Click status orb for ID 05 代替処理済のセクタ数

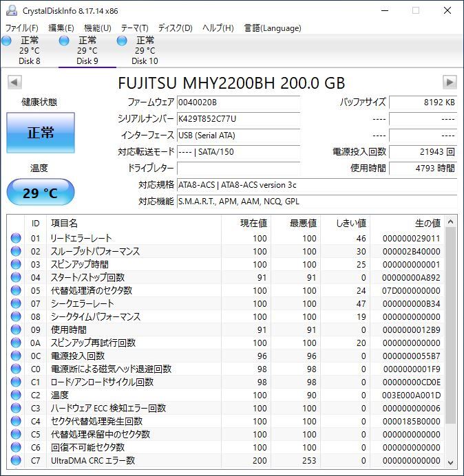coord(16,290)
